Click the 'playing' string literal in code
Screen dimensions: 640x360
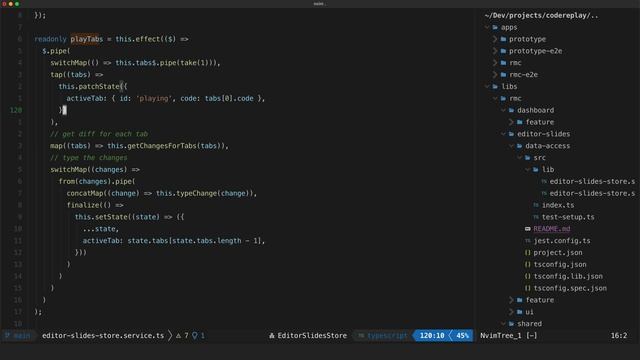(154, 98)
